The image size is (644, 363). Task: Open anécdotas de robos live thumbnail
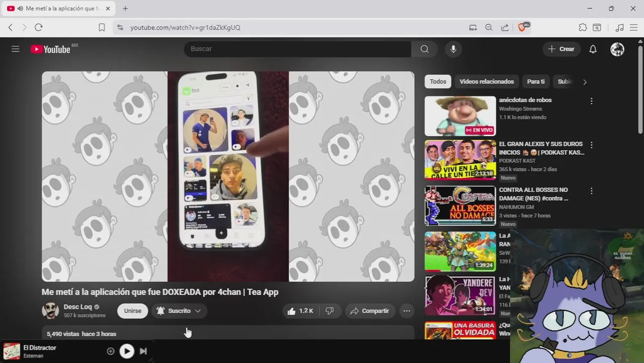[x=460, y=116]
